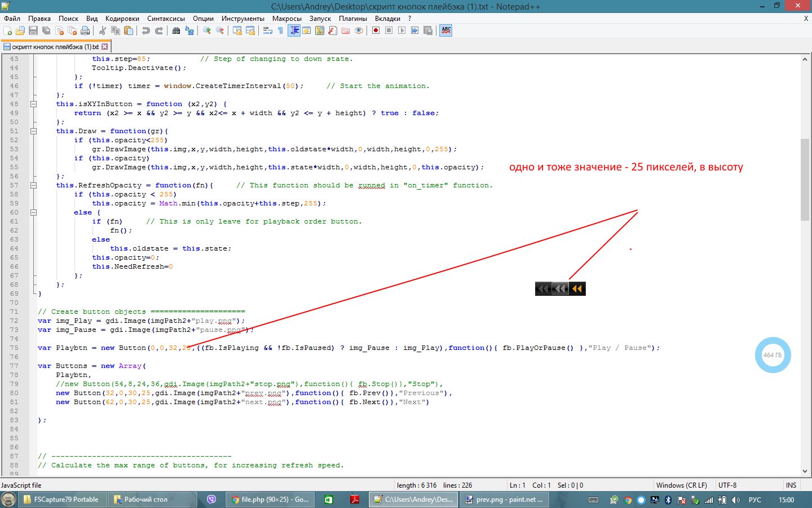Viewport: 812px width, 508px height.
Task: Click the Undo arrow icon
Action: pos(146,30)
